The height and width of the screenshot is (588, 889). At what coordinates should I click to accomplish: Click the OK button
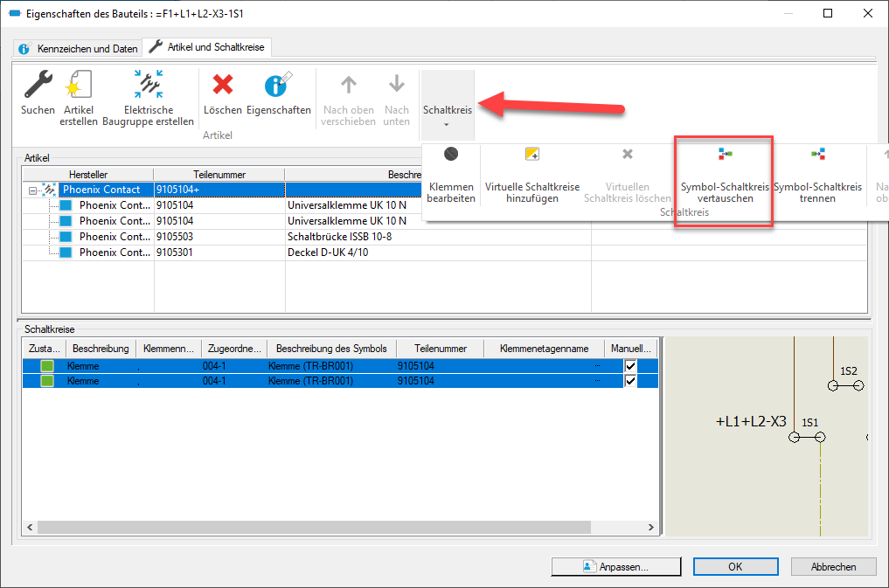tap(735, 566)
